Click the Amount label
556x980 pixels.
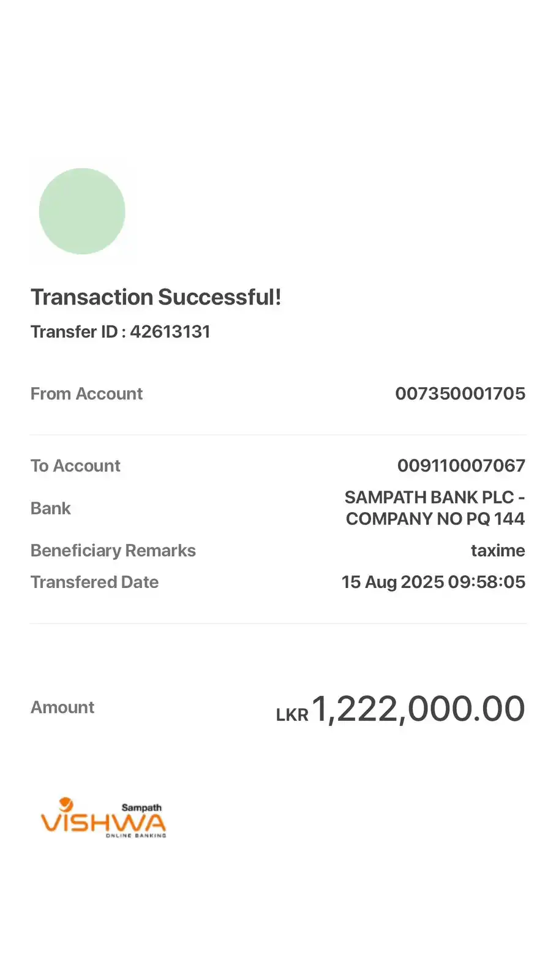point(62,707)
